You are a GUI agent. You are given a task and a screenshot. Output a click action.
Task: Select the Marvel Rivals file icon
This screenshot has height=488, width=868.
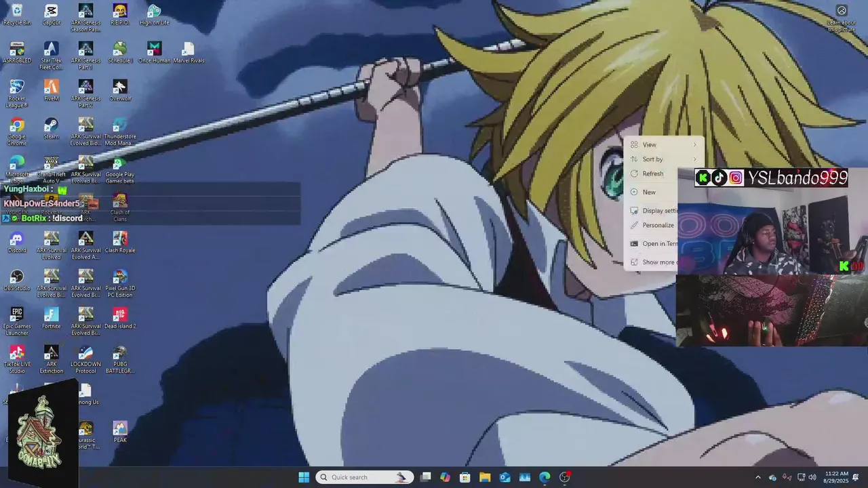coord(189,53)
